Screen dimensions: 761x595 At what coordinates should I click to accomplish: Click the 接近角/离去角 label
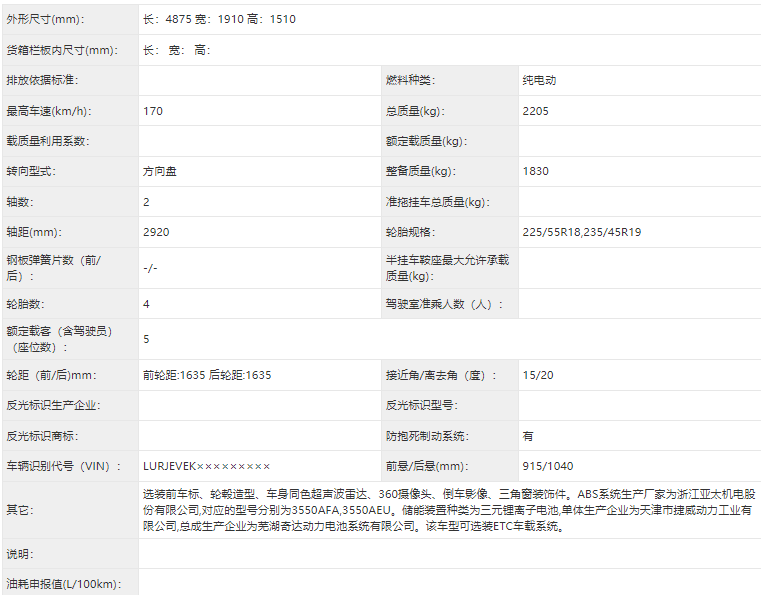(x=441, y=375)
